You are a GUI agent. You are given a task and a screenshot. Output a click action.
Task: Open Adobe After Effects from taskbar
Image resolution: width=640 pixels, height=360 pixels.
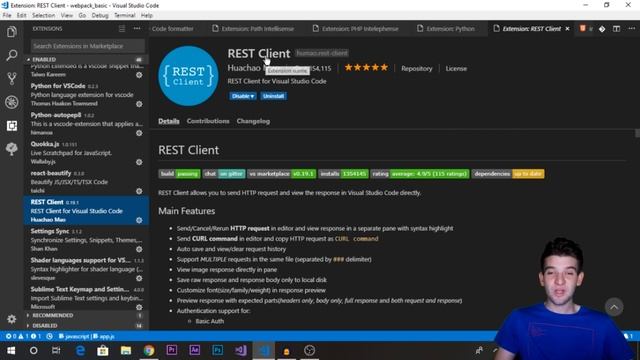tap(195, 351)
